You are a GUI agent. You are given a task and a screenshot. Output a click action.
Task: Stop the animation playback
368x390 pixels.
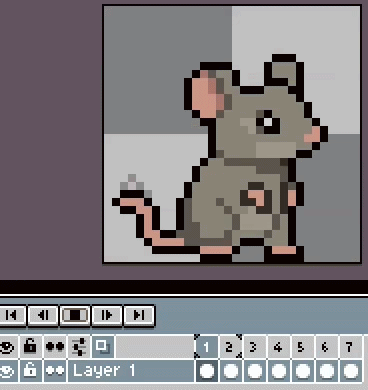75,315
